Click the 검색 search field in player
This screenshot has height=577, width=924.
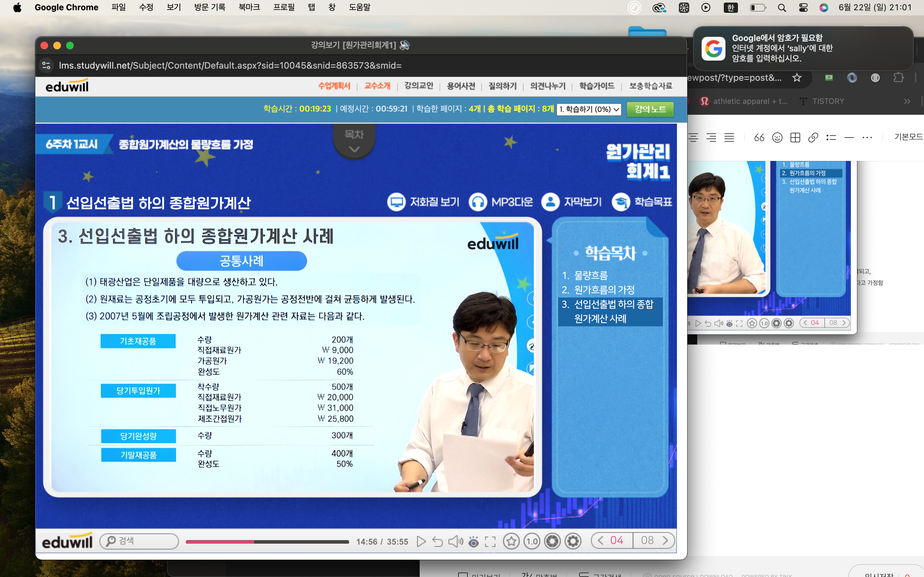[139, 541]
